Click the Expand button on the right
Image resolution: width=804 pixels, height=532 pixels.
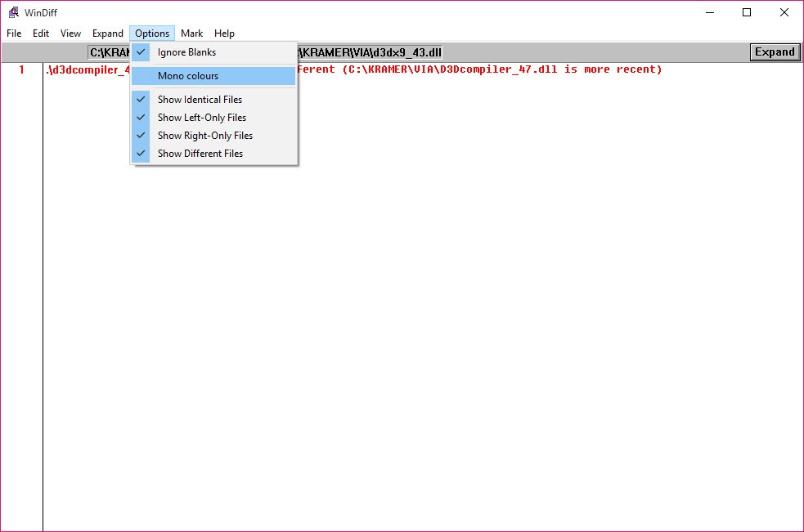pyautogui.click(x=774, y=51)
